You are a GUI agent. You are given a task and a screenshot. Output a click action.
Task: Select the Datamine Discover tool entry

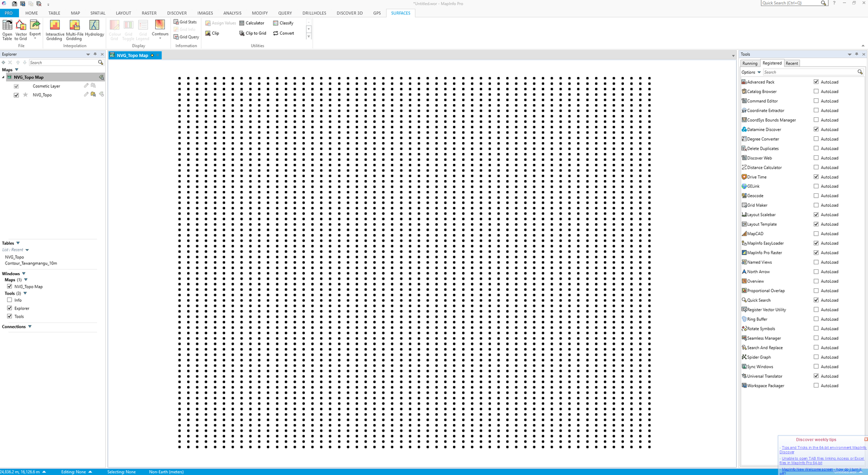[x=761, y=129]
